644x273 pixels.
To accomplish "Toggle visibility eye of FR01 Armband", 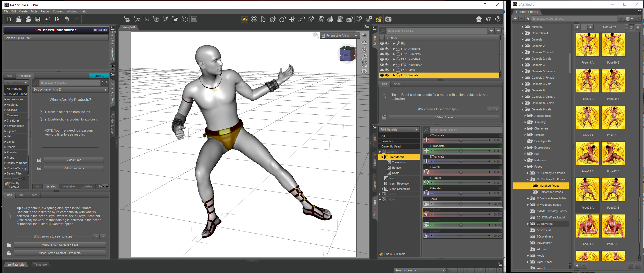I will pyautogui.click(x=382, y=49).
